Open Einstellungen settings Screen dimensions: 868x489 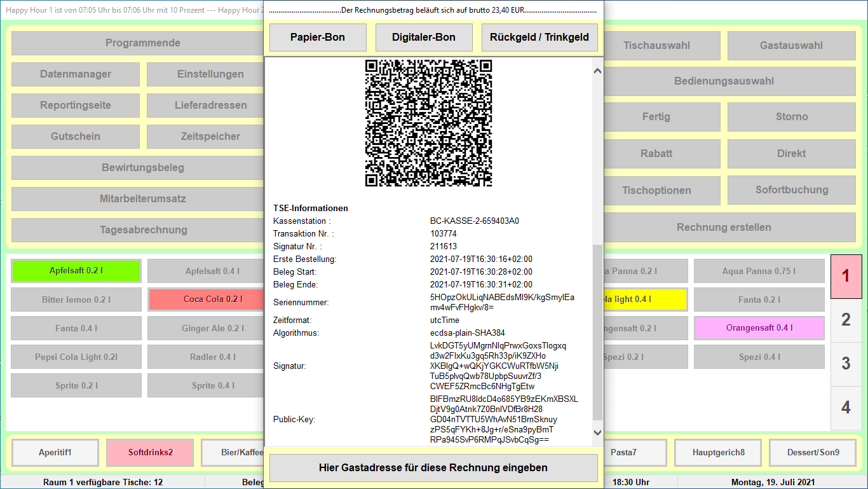(x=205, y=74)
